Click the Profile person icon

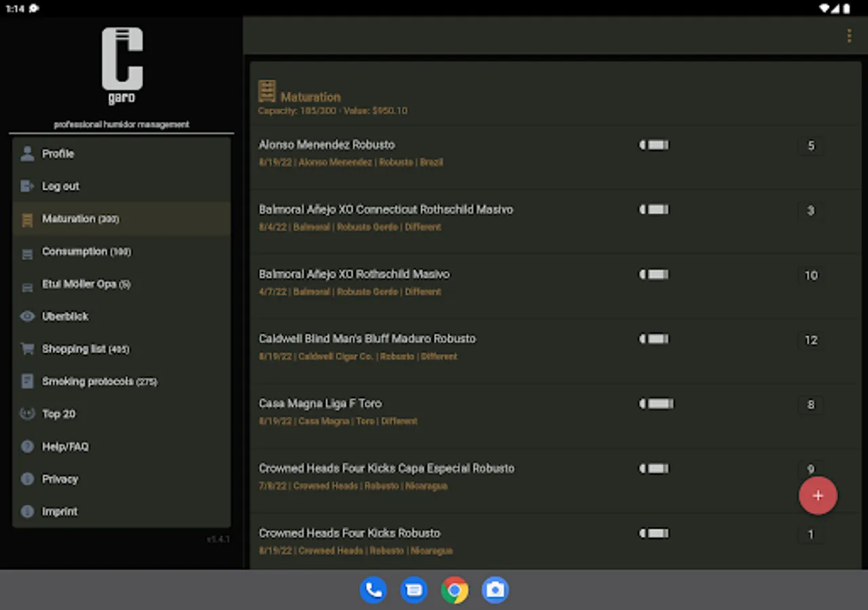[x=27, y=154]
